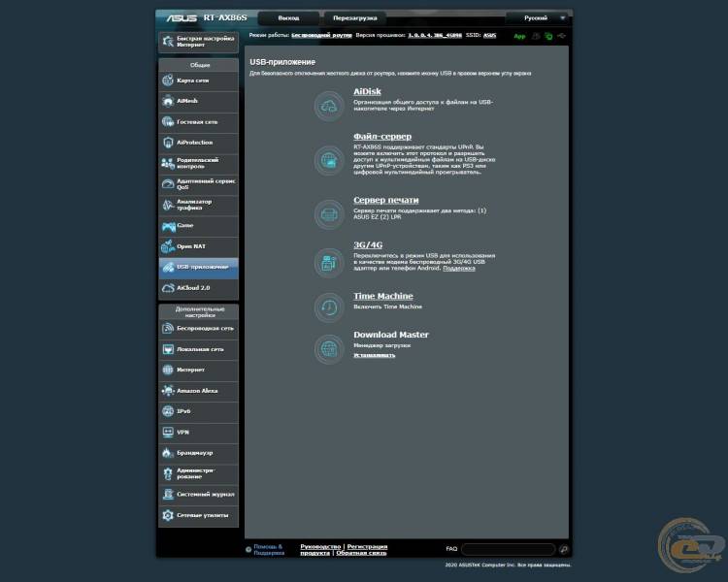
Task: Click the Устанавливать install link
Action: (375, 356)
